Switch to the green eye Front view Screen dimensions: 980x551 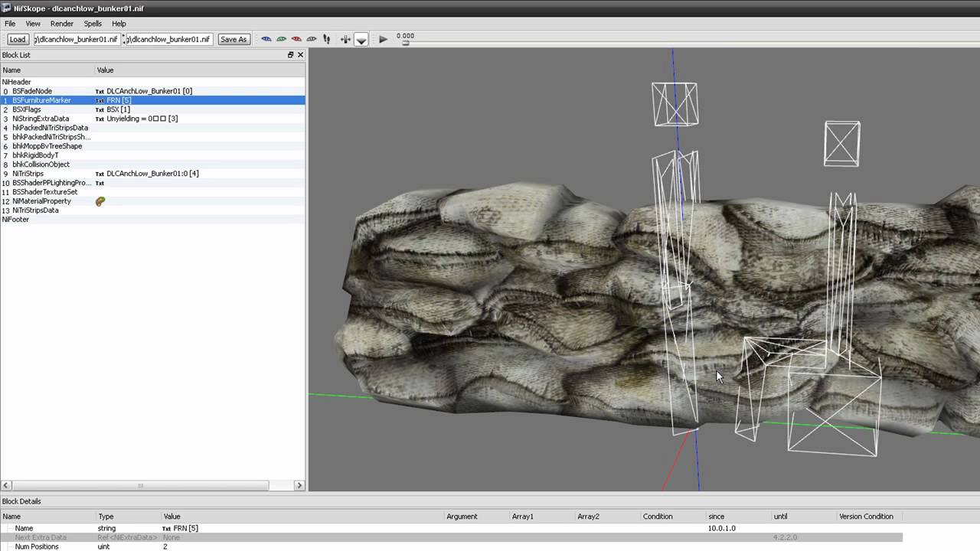pos(281,39)
